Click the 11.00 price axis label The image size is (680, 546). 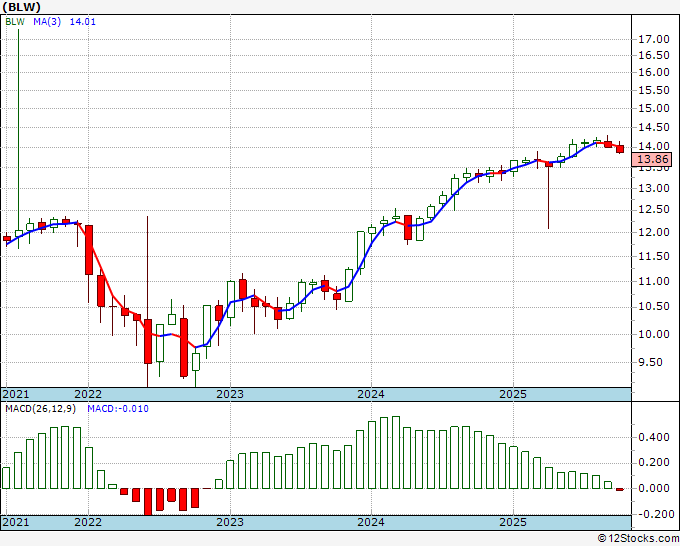pos(654,281)
